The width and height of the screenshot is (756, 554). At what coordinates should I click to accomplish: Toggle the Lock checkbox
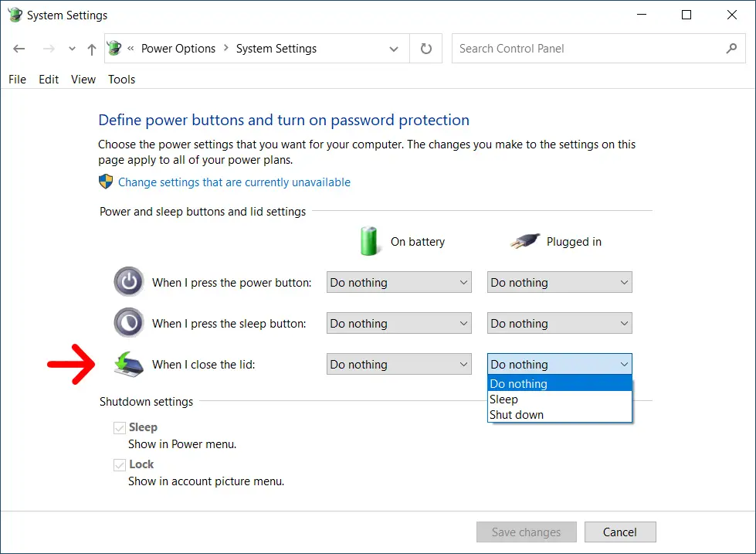click(120, 464)
